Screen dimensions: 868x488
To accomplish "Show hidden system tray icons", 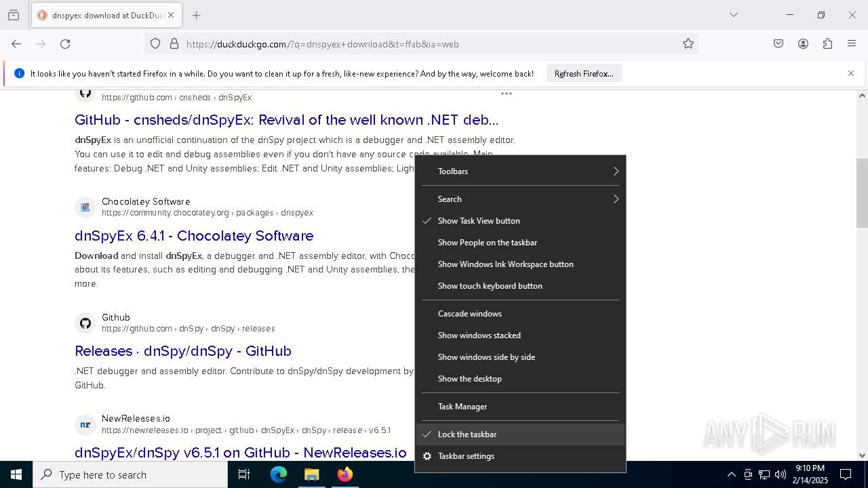I will (731, 474).
